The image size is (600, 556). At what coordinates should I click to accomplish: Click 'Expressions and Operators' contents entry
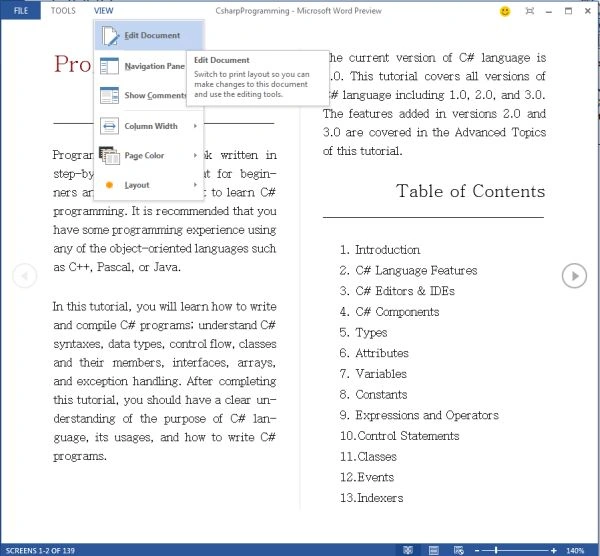(427, 415)
